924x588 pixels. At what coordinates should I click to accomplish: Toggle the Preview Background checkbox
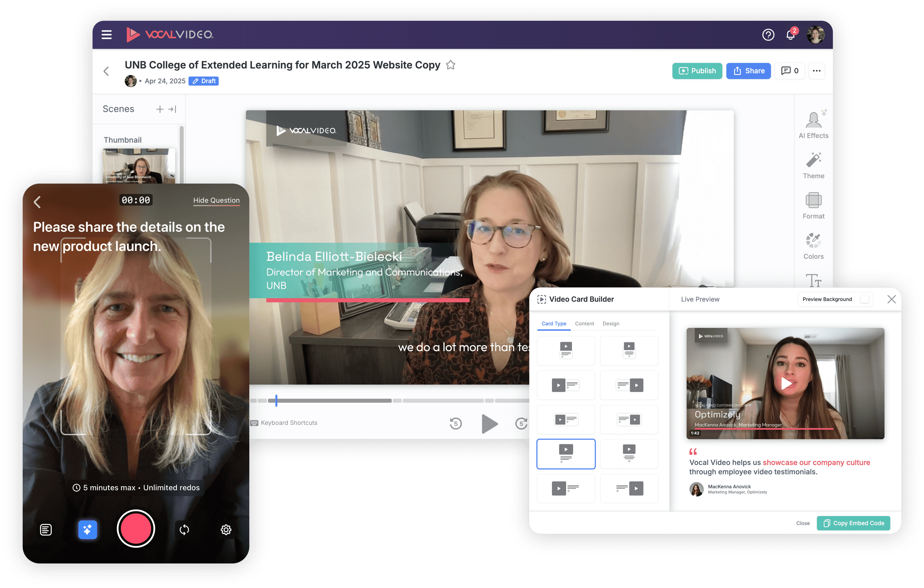[865, 299]
